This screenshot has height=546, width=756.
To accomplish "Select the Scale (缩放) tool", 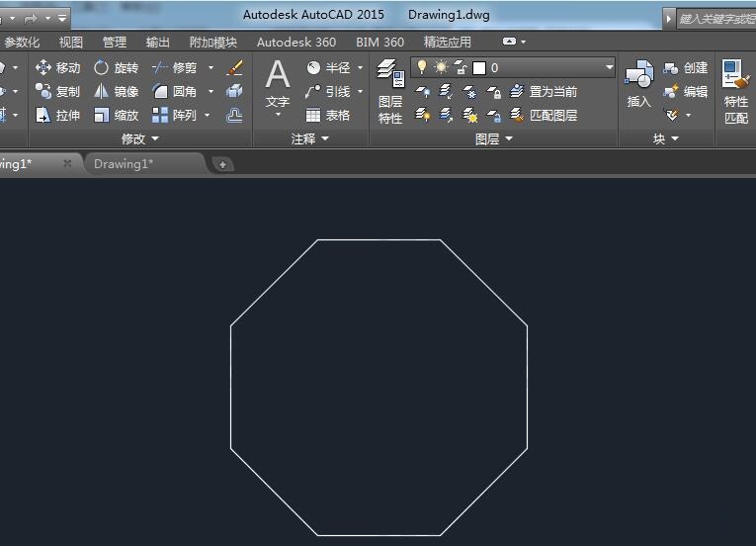I will (117, 115).
